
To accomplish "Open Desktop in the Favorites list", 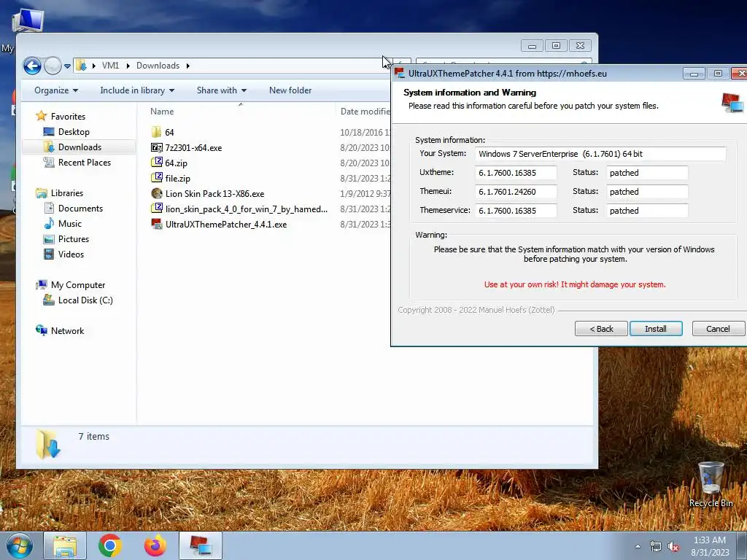I will pyautogui.click(x=74, y=132).
